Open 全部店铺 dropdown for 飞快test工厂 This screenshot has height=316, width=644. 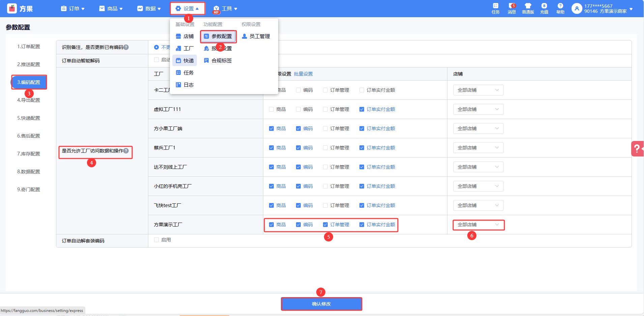478,205
